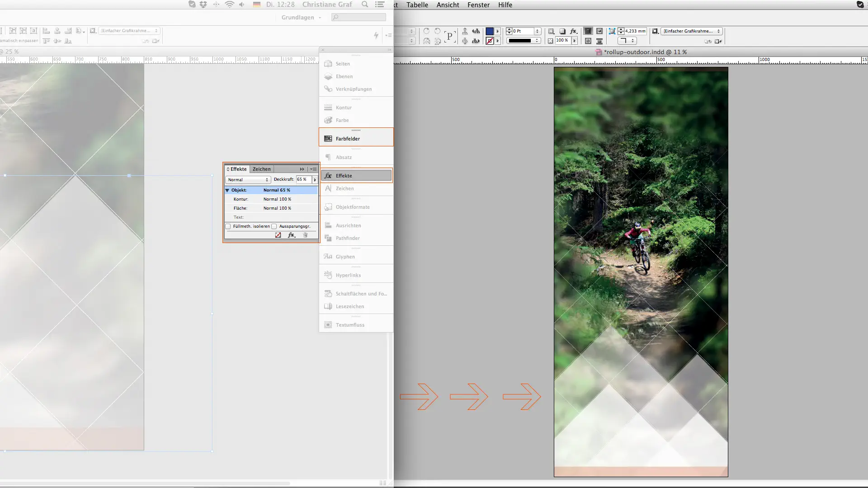Open the Deckkraft slider arrow

[x=315, y=180]
